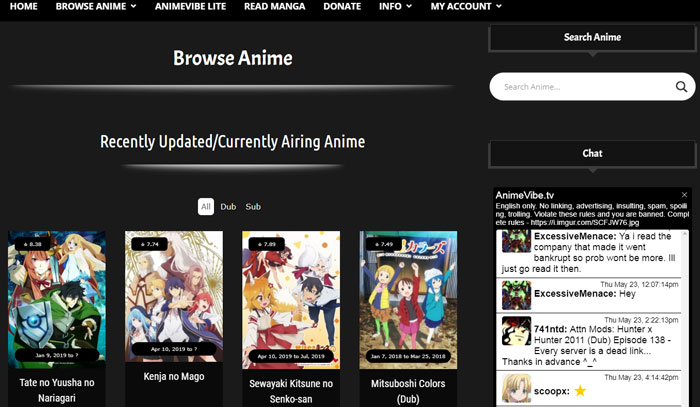Click ExcessiveMenace's chat avatar
Screen dimensions: 700x407
coord(516,293)
